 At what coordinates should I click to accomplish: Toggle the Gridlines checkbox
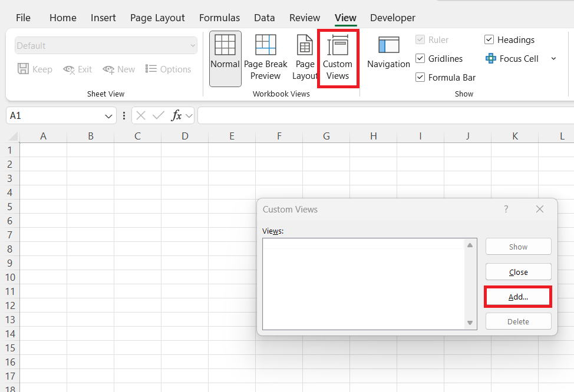coord(420,58)
